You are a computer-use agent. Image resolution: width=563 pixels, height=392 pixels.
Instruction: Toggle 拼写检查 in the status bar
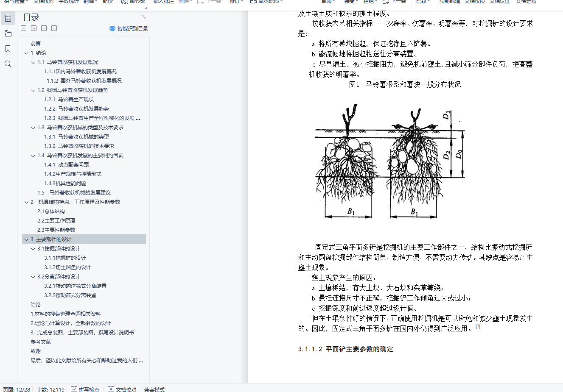tap(85, 389)
